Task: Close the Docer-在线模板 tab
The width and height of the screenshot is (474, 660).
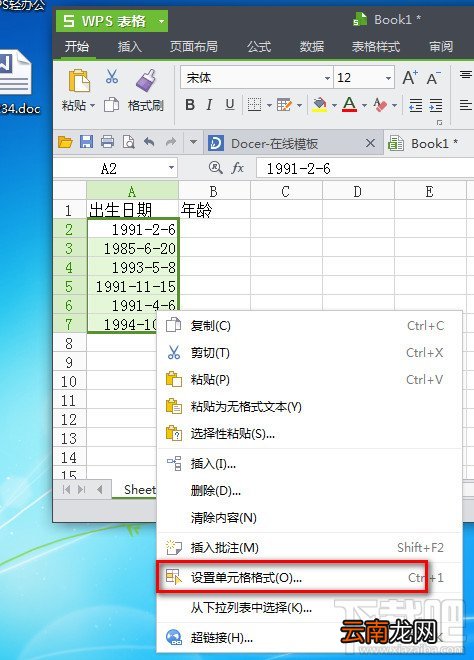Action: 370,144
